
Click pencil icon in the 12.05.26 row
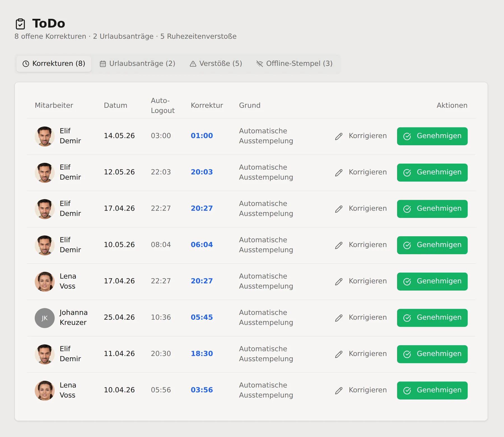coord(339,173)
